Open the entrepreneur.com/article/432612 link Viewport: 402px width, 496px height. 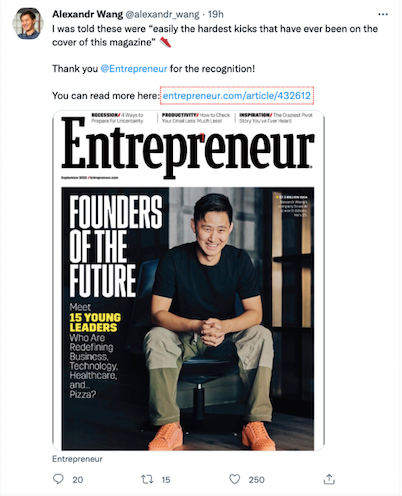237,96
